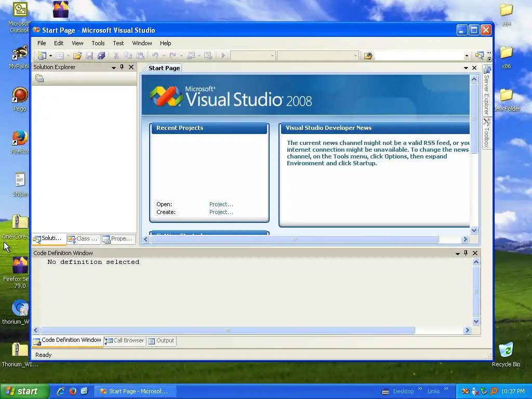This screenshot has width=532, height=399.
Task: Toggle auto-hide pin on Code Definition Window
Action: click(466, 253)
